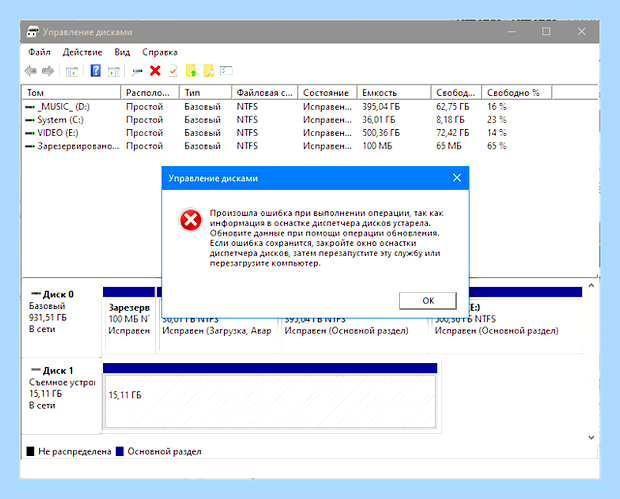Open the Вид menu
This screenshot has height=499, width=620.
(x=122, y=52)
